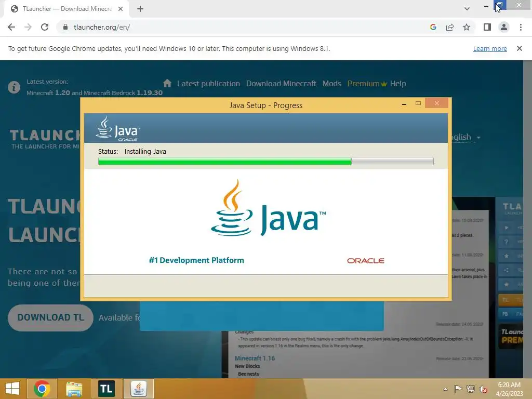Viewport: 532px width, 399px height.
Task: Select the TLauncher browser tab
Action: pos(66,9)
